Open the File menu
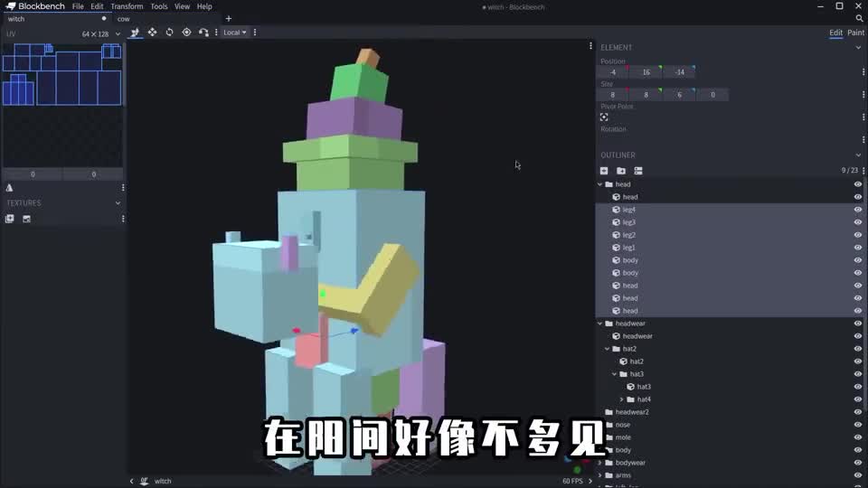Viewport: 868px width, 488px height. [78, 6]
